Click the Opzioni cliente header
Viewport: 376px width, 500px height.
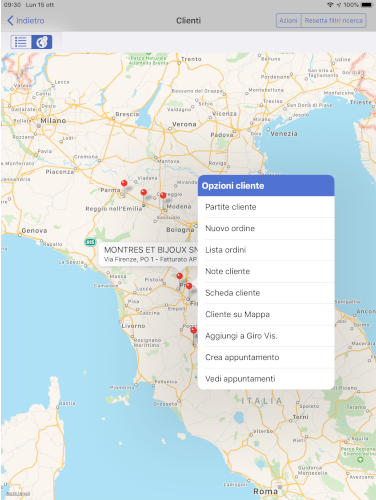pyautogui.click(x=266, y=186)
